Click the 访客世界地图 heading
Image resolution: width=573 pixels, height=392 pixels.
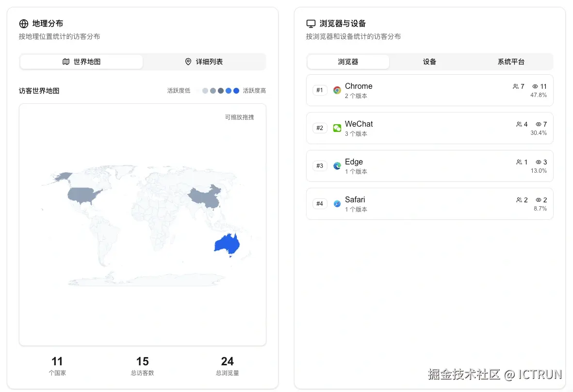pyautogui.click(x=39, y=91)
